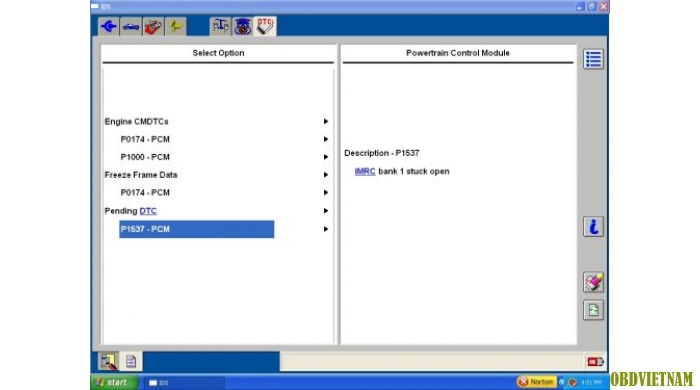This screenshot has width=700, height=390.
Task: Click the DTC link beside Pending
Action: tap(148, 211)
